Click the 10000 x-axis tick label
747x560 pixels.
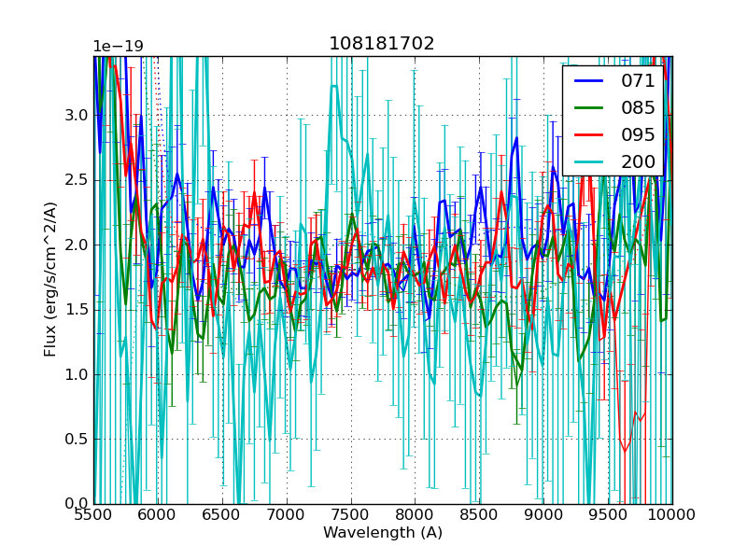[672, 515]
